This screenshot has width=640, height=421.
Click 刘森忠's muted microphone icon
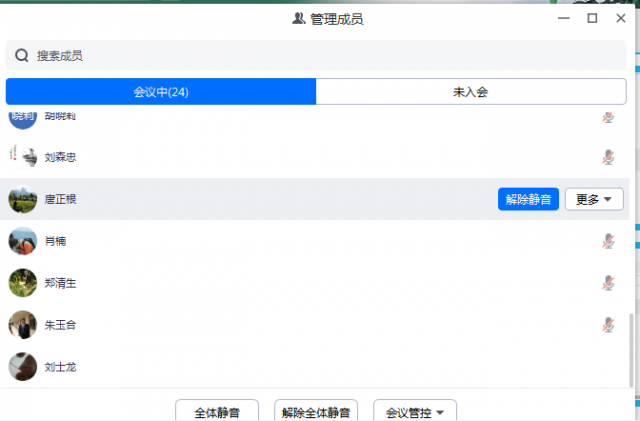point(607,157)
